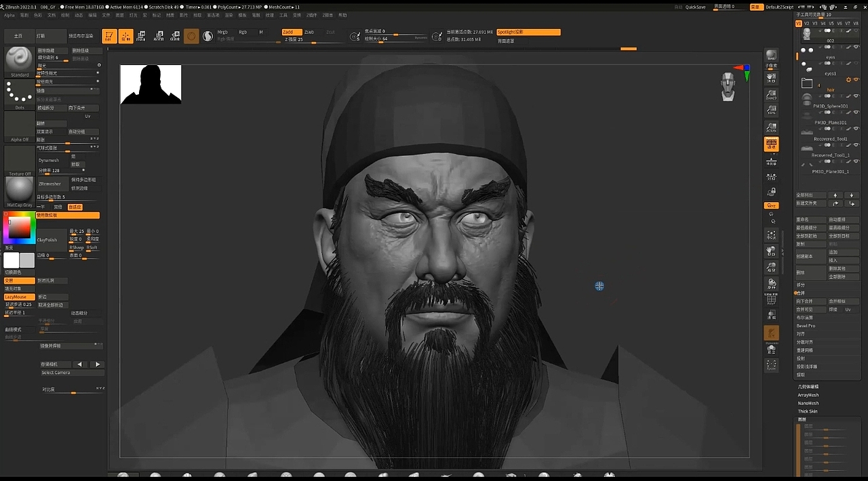Click the ZRemesher button
The image size is (868, 481).
coord(50,184)
